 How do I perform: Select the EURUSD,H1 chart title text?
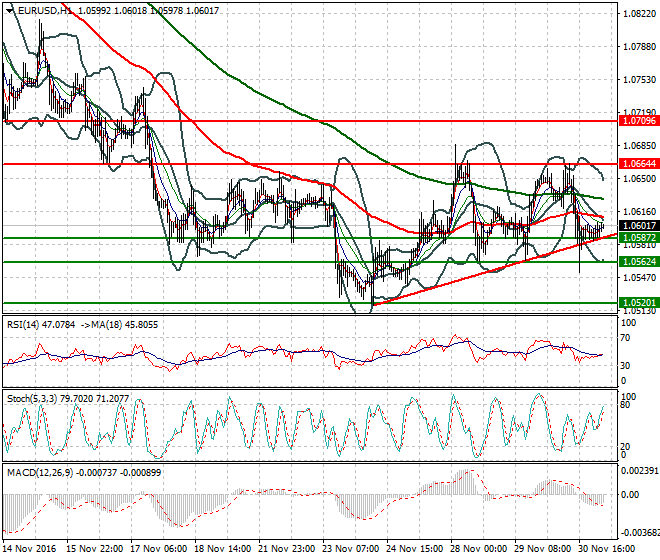coord(45,11)
